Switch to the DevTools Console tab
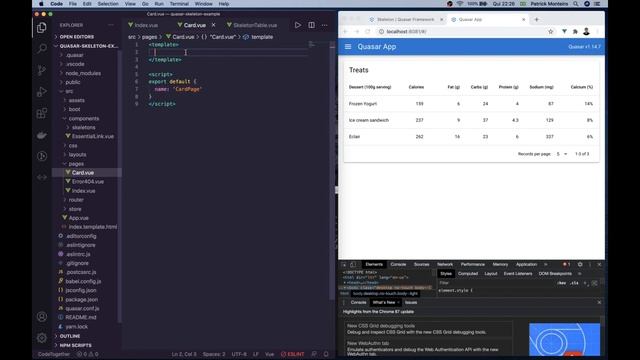 point(398,264)
